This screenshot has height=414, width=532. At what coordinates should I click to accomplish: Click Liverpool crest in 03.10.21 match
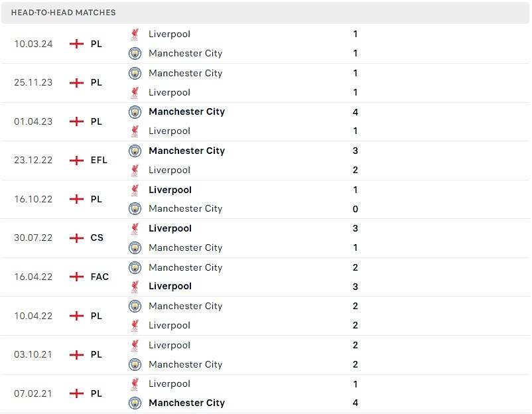tap(135, 345)
